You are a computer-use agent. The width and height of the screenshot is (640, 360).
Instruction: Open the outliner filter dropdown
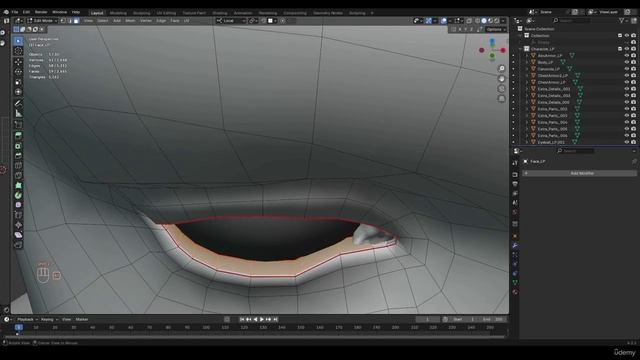pos(623,20)
